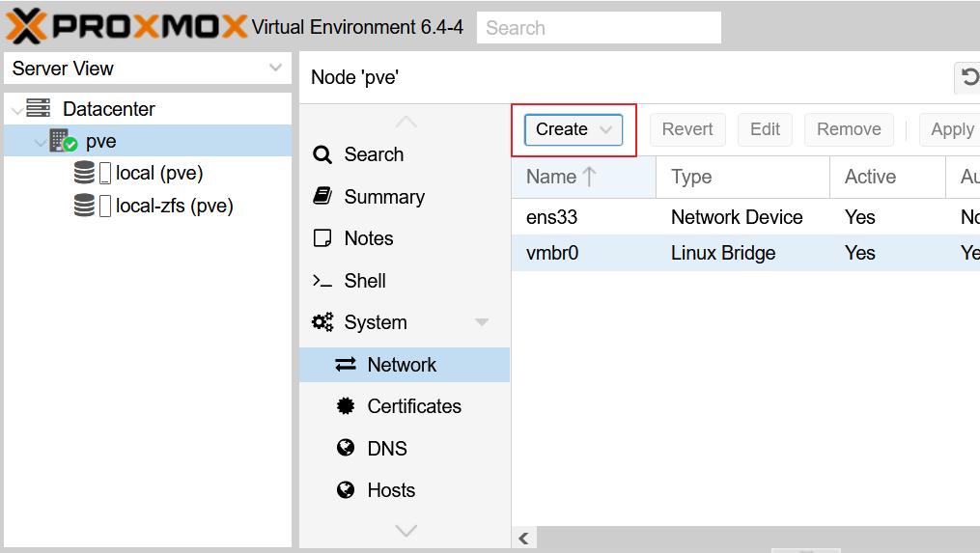Click the local-zfs (pve) storage icon
Image resolution: width=980 pixels, height=553 pixels.
[85, 206]
